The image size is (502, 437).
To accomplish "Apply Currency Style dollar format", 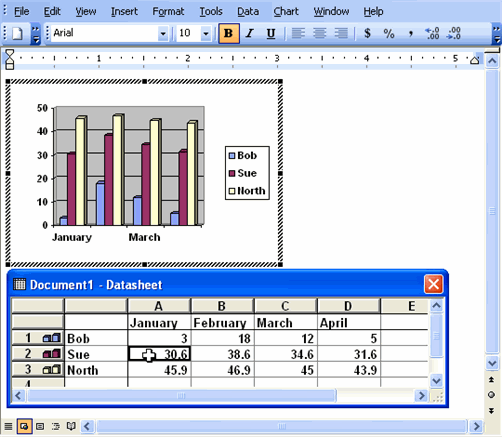I will pyautogui.click(x=367, y=33).
